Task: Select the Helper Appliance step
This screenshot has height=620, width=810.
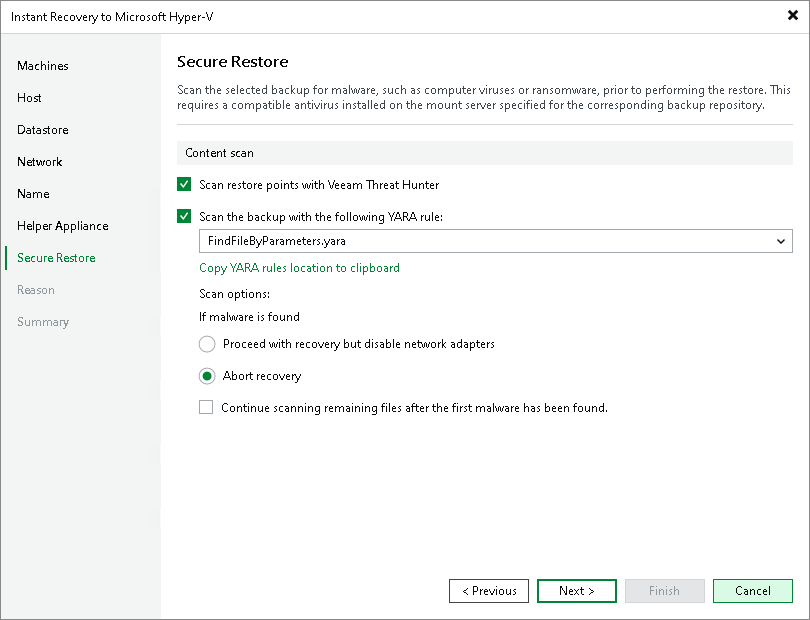Action: point(62,226)
